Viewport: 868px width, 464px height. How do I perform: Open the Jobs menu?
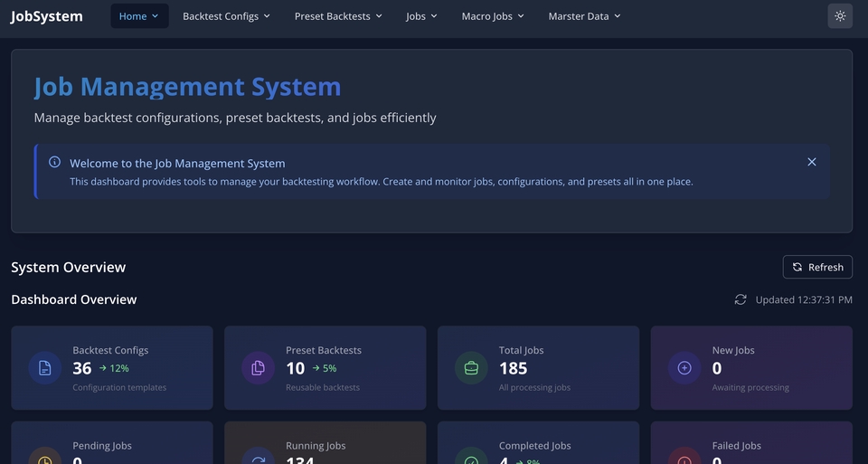[421, 16]
